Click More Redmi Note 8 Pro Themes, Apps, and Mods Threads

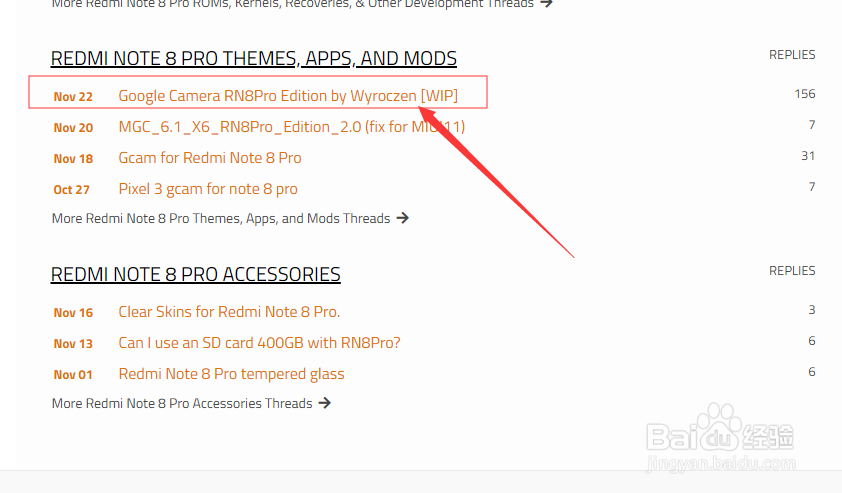tap(221, 219)
